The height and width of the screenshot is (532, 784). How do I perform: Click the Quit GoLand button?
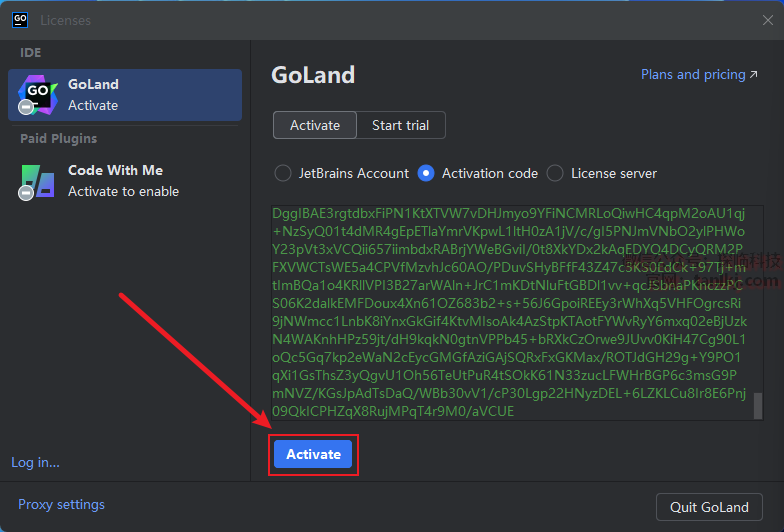coord(709,507)
